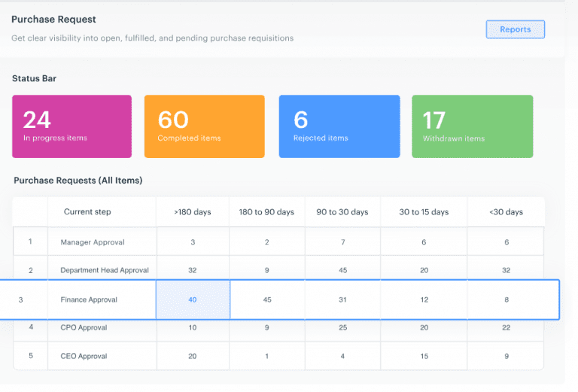Click Finance Approval <30 days value 8
Viewport: 578px width, 392px height.
pos(507,299)
